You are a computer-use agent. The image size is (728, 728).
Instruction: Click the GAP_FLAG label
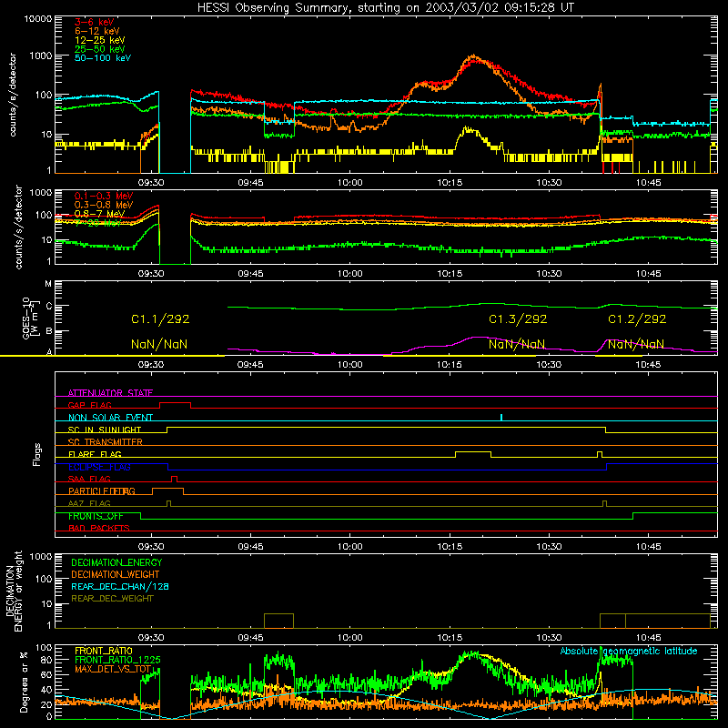click(x=89, y=405)
